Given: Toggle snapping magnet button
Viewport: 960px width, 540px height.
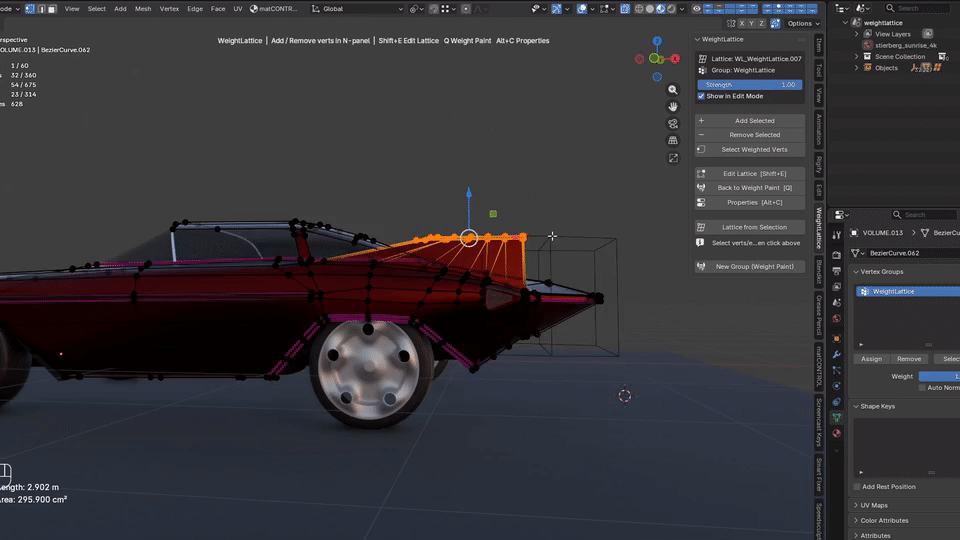Looking at the screenshot, I should pos(433,9).
